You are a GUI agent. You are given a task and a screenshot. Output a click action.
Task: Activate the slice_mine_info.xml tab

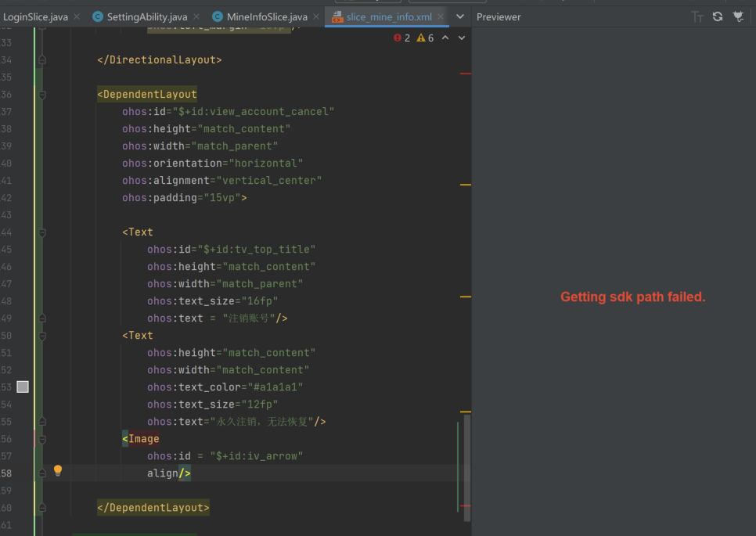[x=389, y=17]
